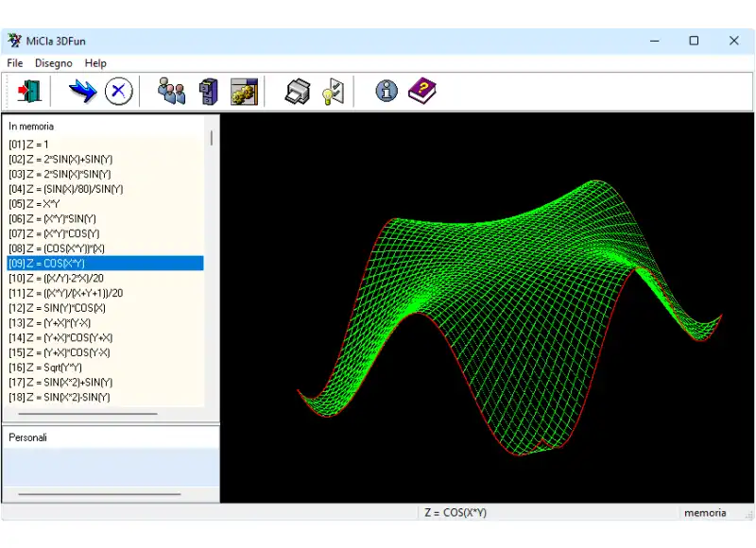Select function [02] Z = 2*SIN(X)+SIN(Y)

[x=105, y=159]
